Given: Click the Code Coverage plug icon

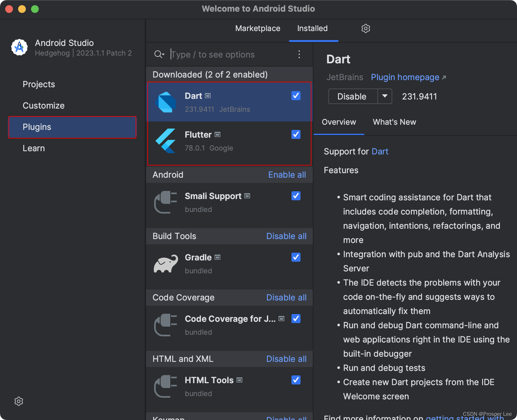Looking at the screenshot, I should point(165,325).
